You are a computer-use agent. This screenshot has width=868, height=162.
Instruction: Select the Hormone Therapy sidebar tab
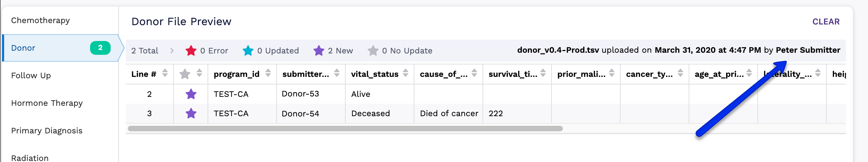(x=47, y=103)
